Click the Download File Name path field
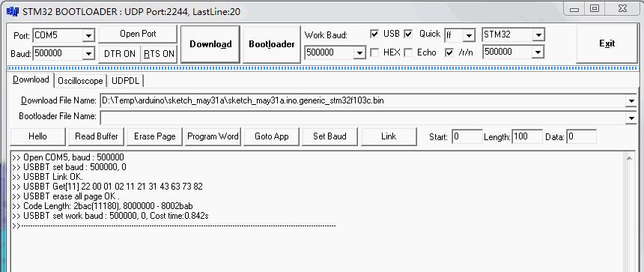The width and height of the screenshot is (644, 272). [x=362, y=100]
